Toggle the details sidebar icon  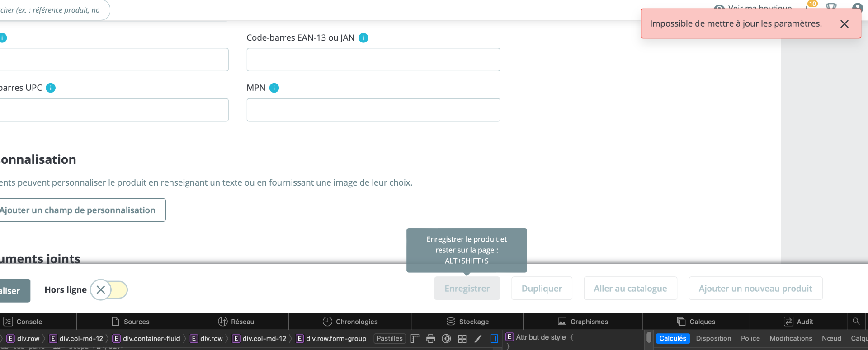point(494,339)
